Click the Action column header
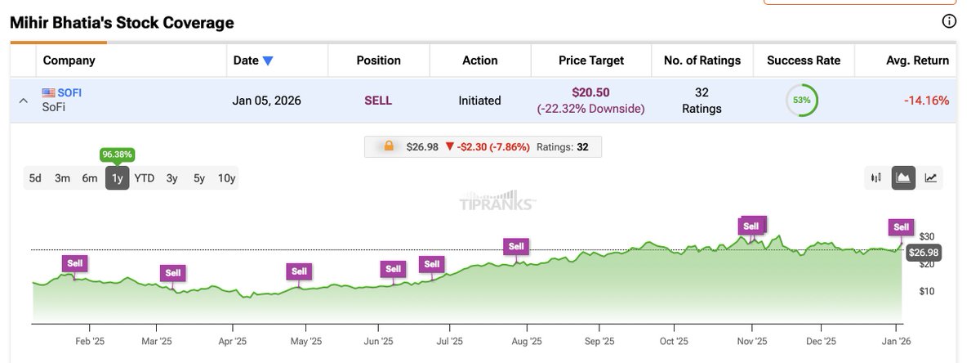Viewport: 980px width, 363px height. [x=480, y=60]
